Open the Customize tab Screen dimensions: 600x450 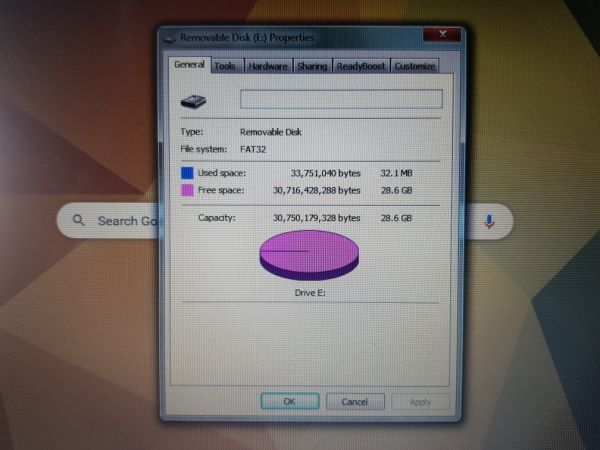415,66
